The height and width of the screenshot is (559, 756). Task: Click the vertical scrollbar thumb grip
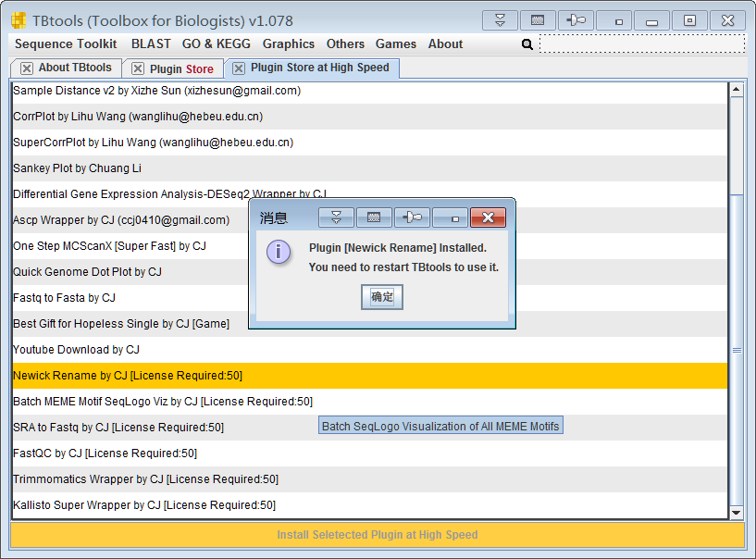click(737, 351)
